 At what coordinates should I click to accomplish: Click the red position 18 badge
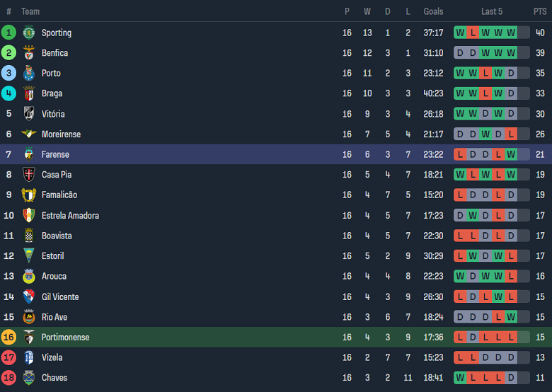tap(8, 378)
